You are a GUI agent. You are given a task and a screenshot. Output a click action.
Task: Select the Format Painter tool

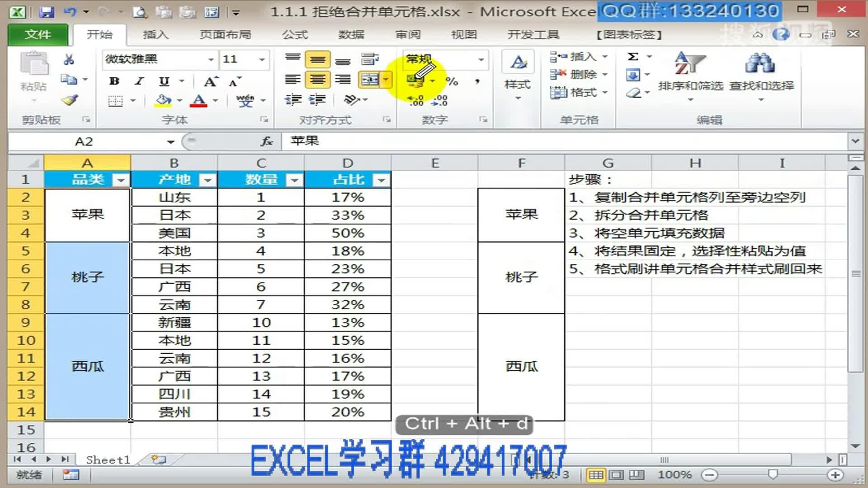pos(70,100)
